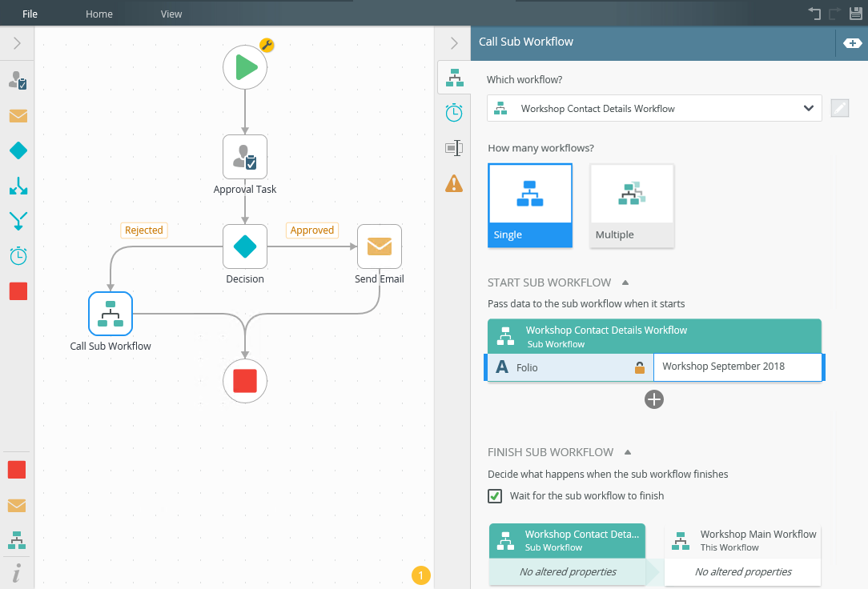This screenshot has width=868, height=589.
Task: Click the save disk icon
Action: click(x=855, y=14)
